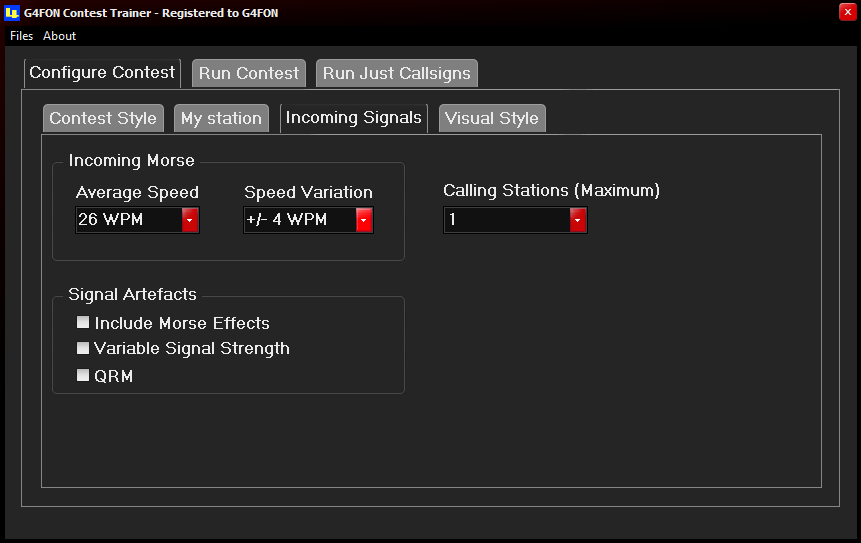Enable Include Morse Effects checkbox
Image resolution: width=861 pixels, height=543 pixels.
pos(83,322)
